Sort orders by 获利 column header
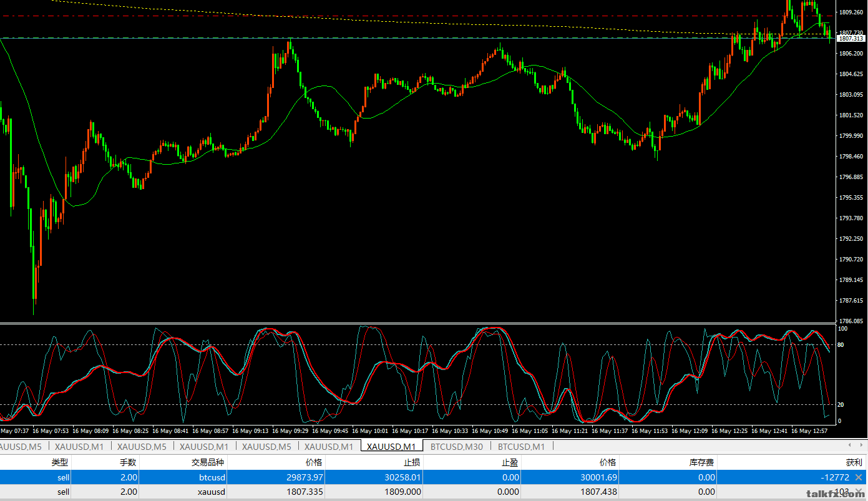This screenshot has width=868, height=501. coord(854,462)
